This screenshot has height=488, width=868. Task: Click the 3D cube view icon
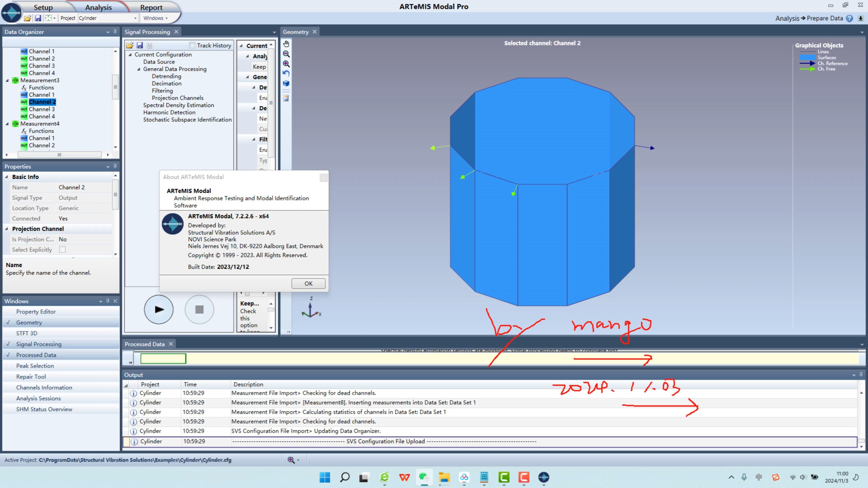click(x=286, y=84)
